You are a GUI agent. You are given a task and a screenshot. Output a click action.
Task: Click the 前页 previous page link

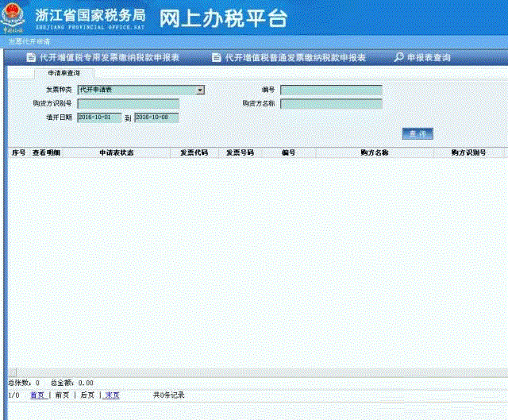coord(62,395)
